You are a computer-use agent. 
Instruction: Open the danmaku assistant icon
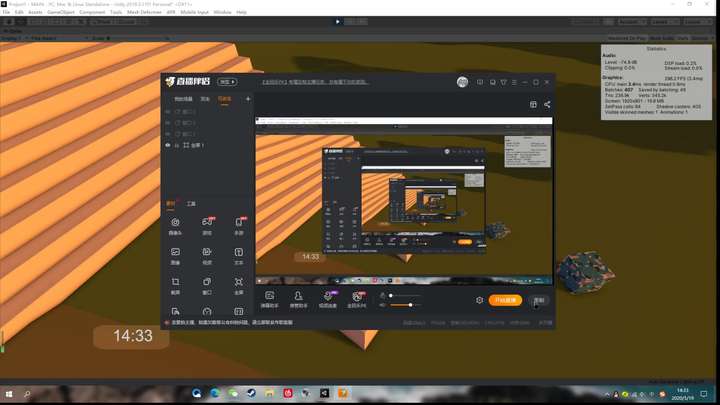[270, 299]
